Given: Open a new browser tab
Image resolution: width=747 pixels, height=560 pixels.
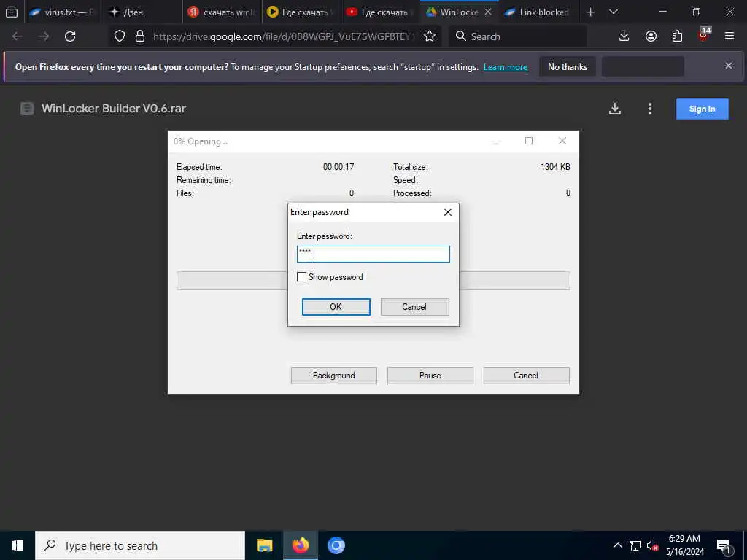Looking at the screenshot, I should pos(591,12).
